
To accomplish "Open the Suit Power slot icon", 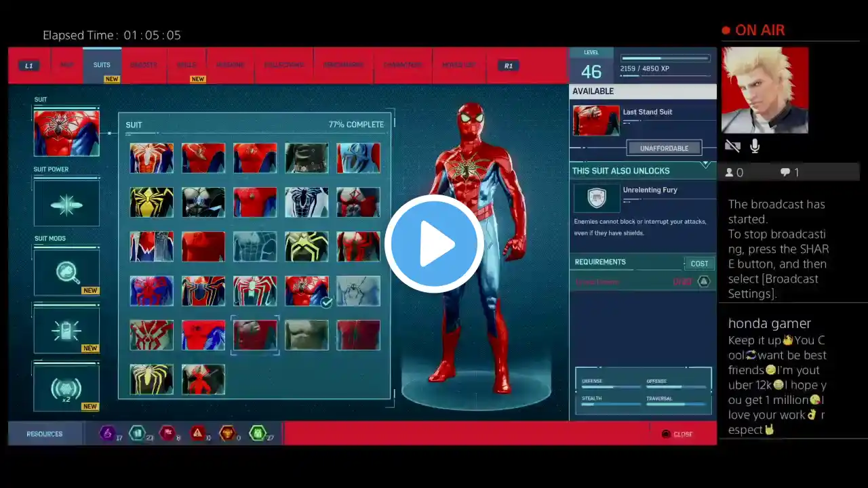I will 66,203.
